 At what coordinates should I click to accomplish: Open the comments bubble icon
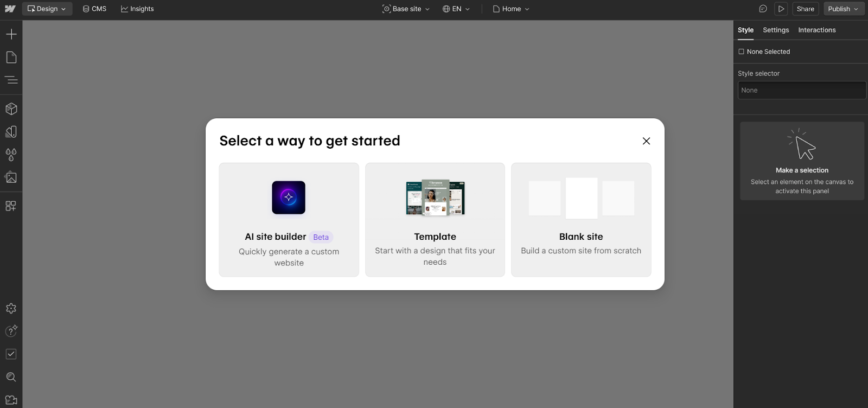click(763, 9)
